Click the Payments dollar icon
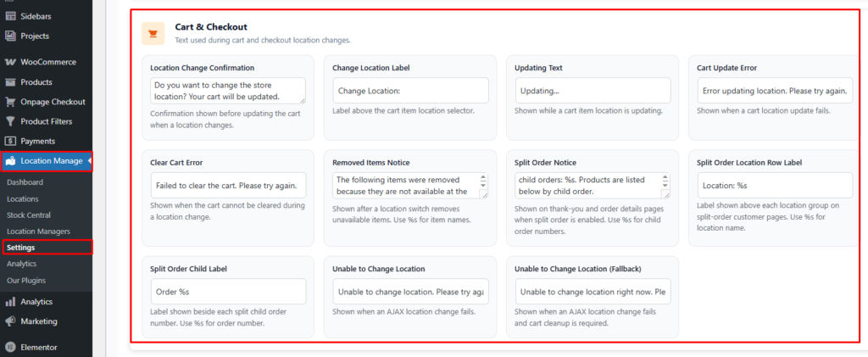Screen dimensions: 868x357 (x=10, y=141)
